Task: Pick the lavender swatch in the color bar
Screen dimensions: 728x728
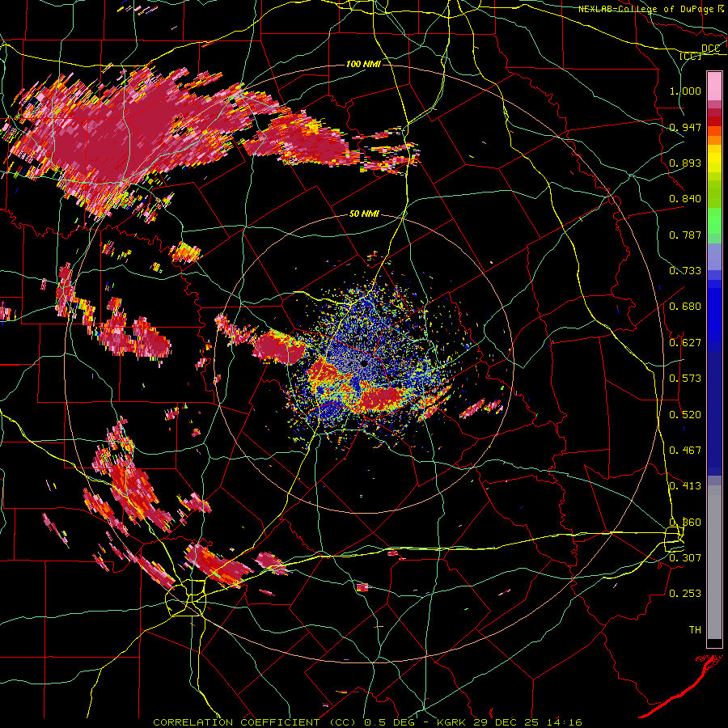Action: (x=714, y=256)
